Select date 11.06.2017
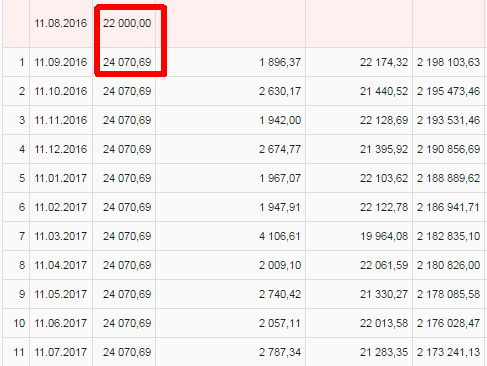This screenshot has height=366, width=487. coord(61,323)
